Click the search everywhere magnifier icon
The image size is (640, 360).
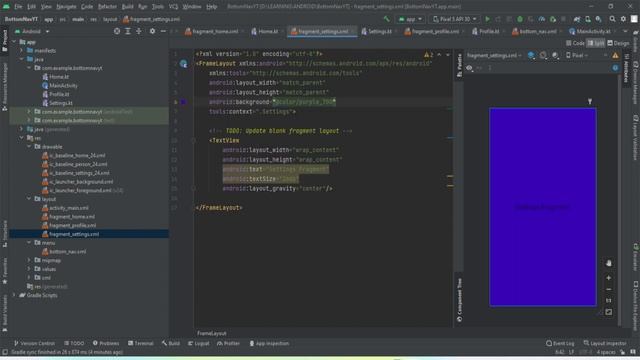612,19
